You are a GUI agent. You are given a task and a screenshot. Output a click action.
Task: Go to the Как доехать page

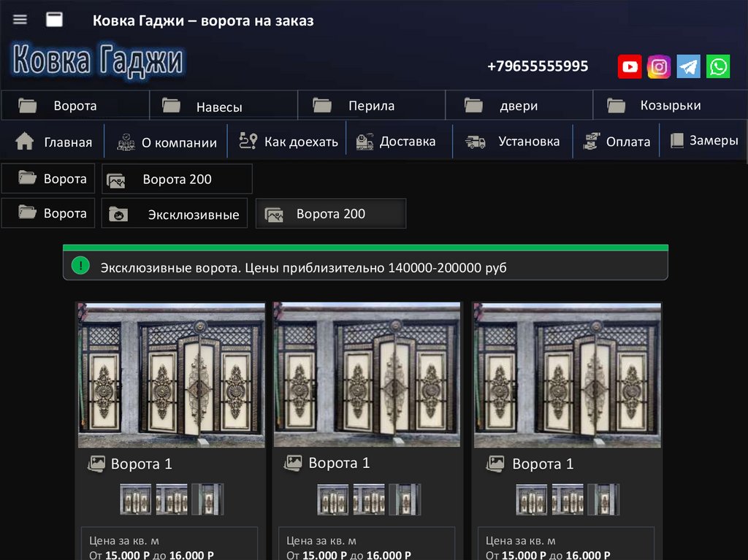pyautogui.click(x=291, y=142)
